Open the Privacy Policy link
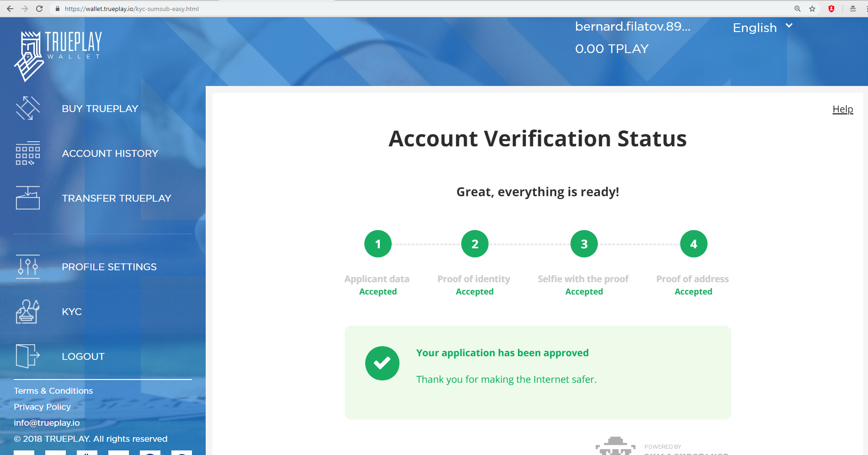The image size is (868, 455). (x=43, y=407)
